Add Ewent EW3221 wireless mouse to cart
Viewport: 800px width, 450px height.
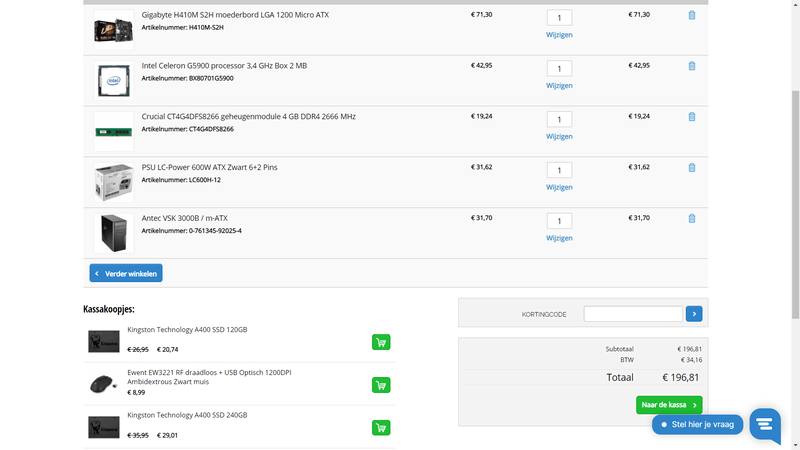click(381, 385)
